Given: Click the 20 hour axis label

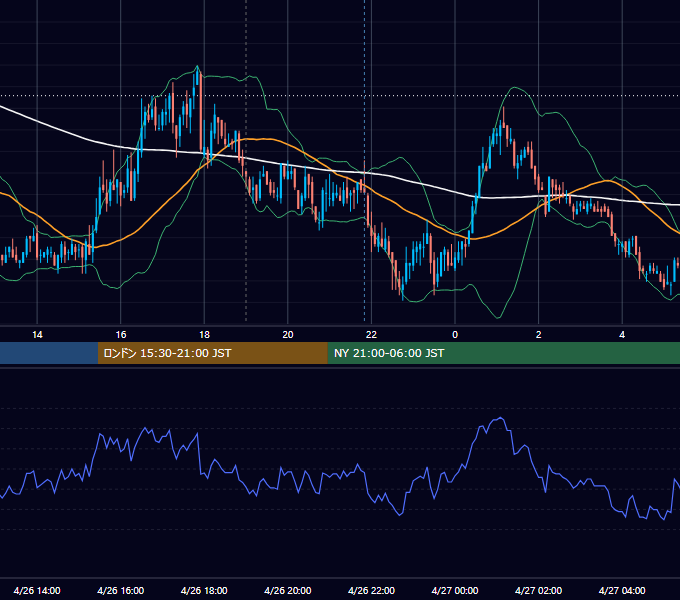Looking at the screenshot, I should [x=288, y=335].
